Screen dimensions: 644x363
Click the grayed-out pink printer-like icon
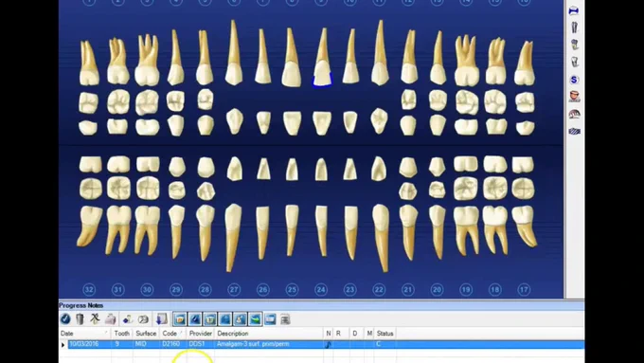pyautogui.click(x=111, y=319)
